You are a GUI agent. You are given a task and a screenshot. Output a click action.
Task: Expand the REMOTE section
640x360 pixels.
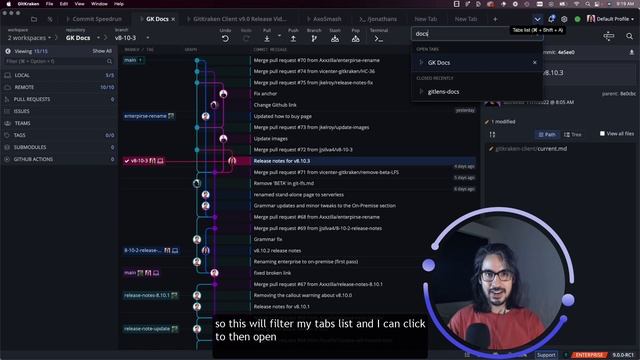pos(59,87)
